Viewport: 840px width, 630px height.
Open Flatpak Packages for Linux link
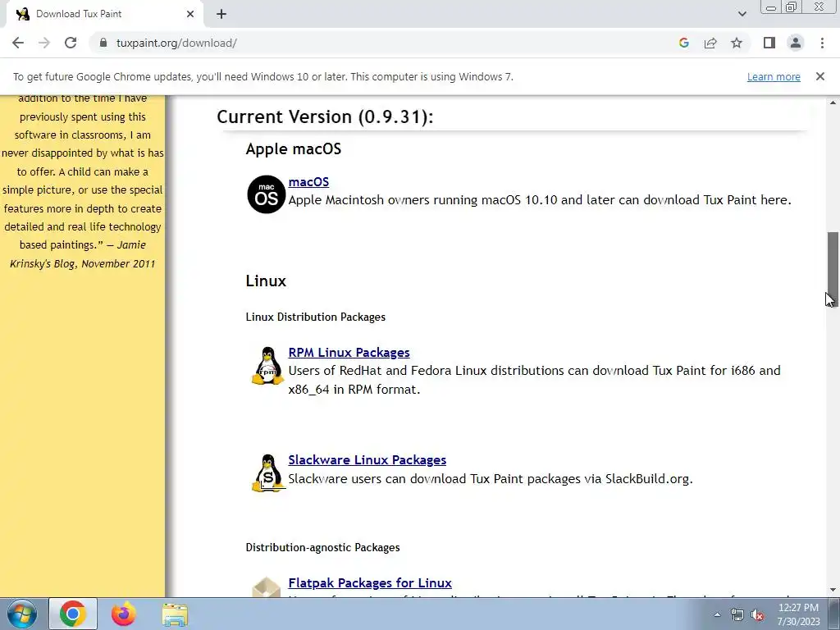point(370,583)
